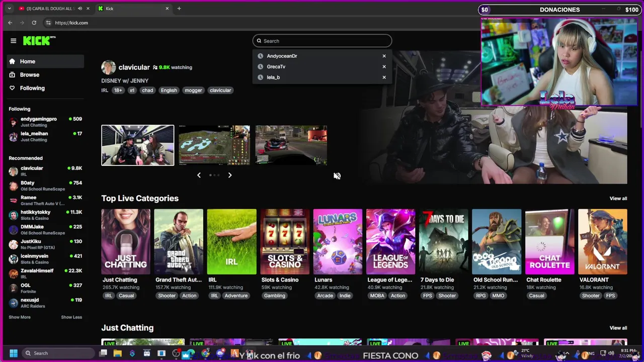Go to next featured stream

230,175
